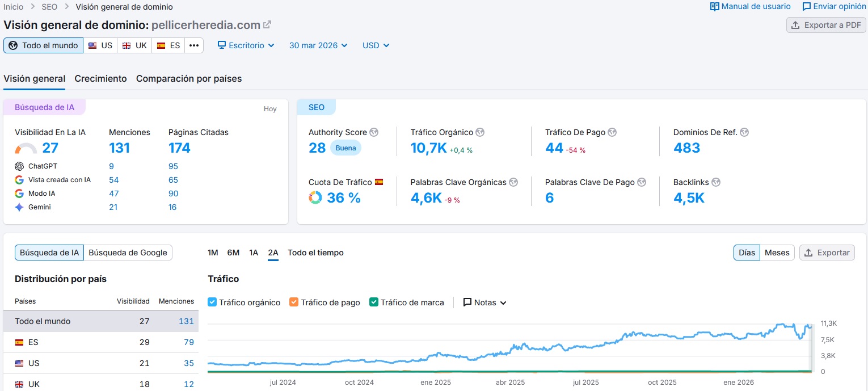Viewport: 868px width, 391px height.
Task: Click the ChatGPT logo icon
Action: click(x=19, y=166)
